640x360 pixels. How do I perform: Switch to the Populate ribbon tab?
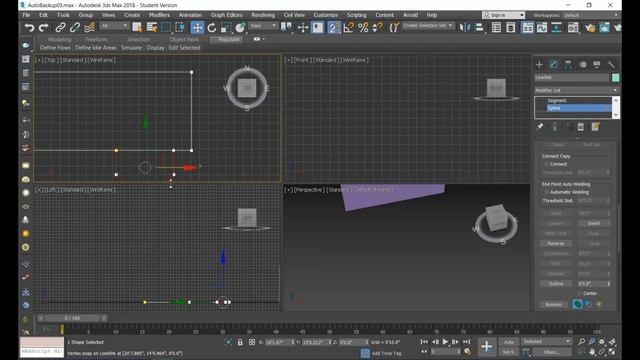(x=228, y=40)
